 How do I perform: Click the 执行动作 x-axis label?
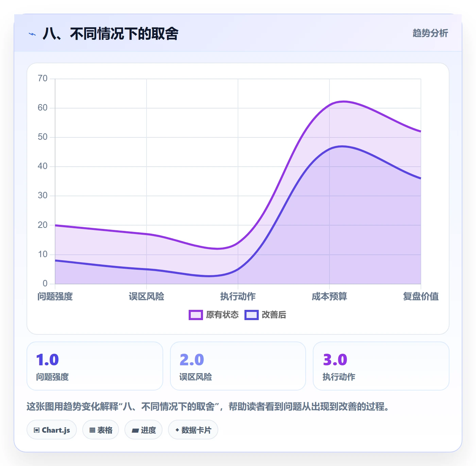238,297
